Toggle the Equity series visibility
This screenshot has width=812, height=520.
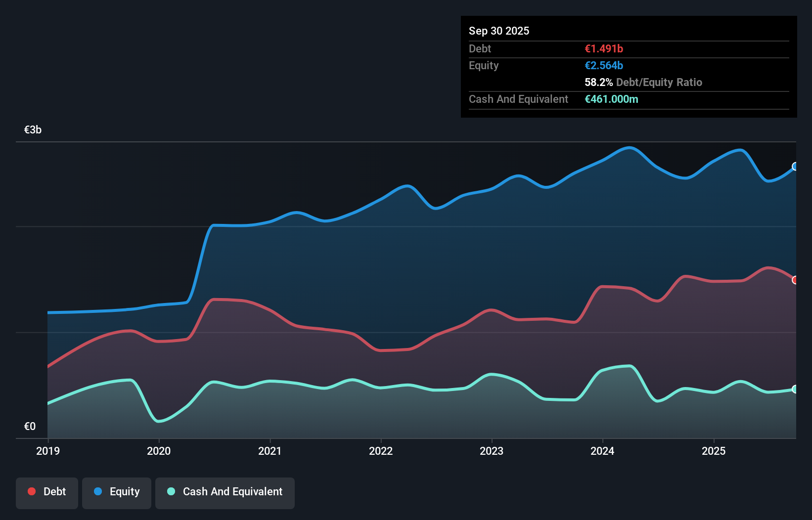[116, 492]
